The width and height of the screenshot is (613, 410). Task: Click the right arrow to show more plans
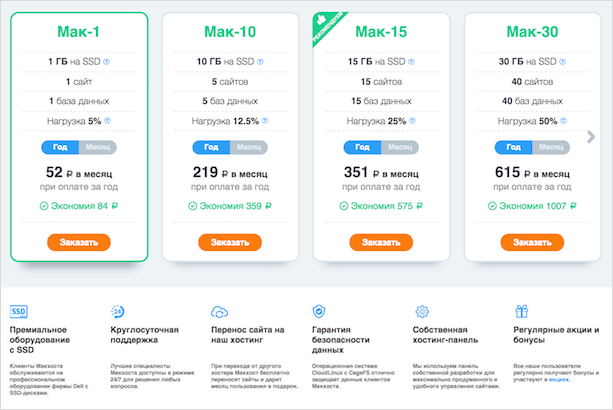(604, 139)
